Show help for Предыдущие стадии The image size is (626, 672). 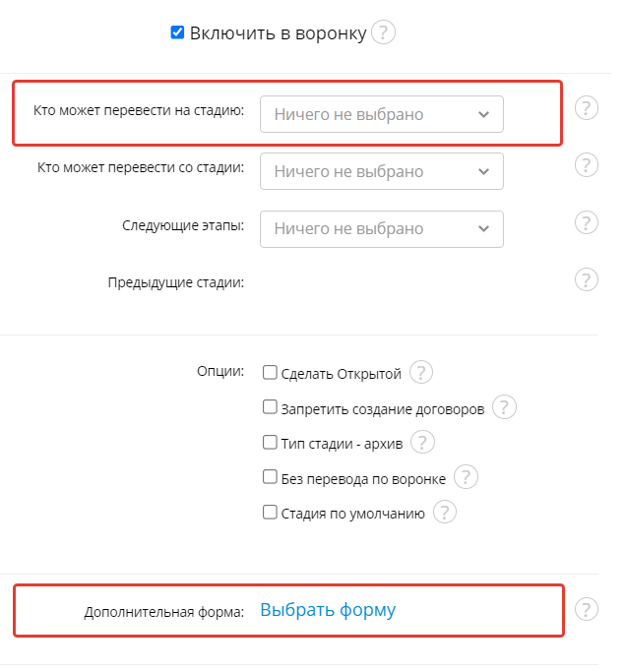click(586, 280)
